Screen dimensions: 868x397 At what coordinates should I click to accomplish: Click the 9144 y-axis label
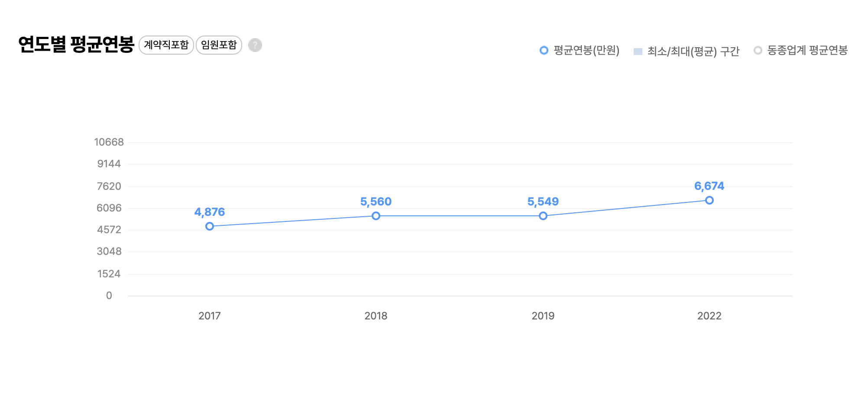pyautogui.click(x=109, y=164)
